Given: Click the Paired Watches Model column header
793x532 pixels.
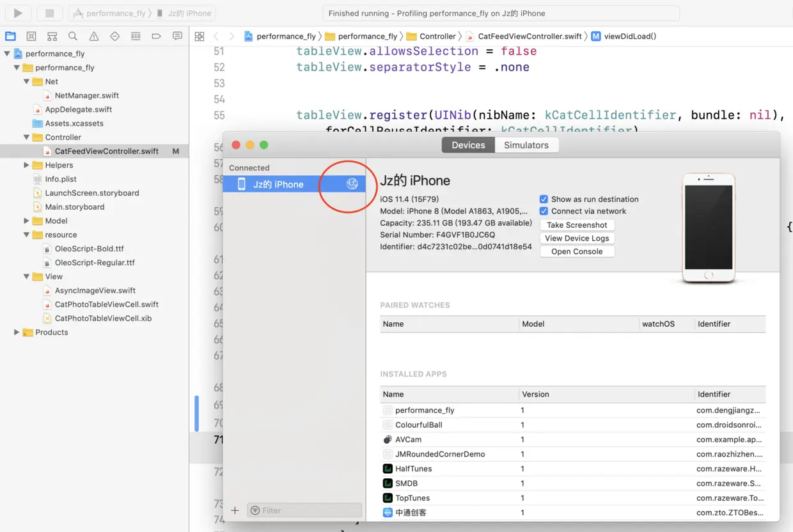Looking at the screenshot, I should pyautogui.click(x=579, y=324).
